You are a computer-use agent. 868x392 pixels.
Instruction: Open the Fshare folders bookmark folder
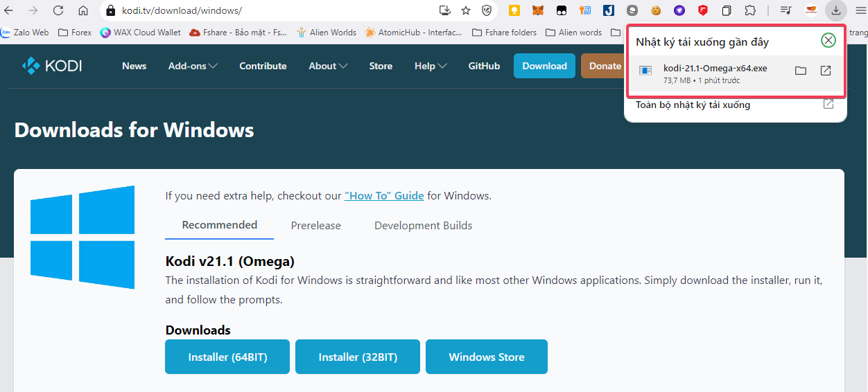click(504, 32)
